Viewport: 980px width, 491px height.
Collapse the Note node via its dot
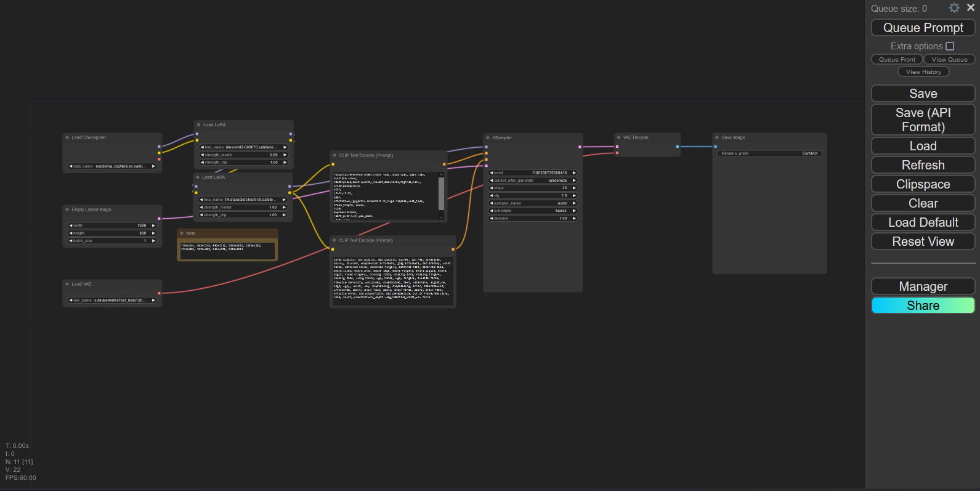182,233
